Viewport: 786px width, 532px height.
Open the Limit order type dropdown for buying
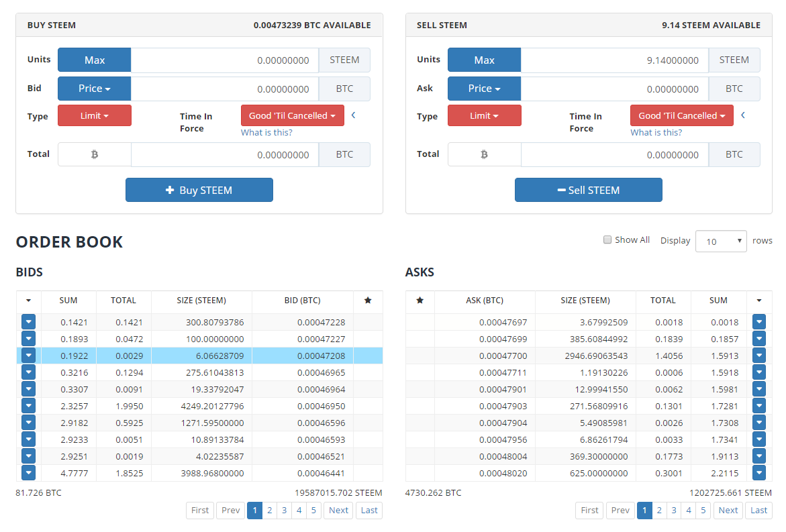point(94,115)
